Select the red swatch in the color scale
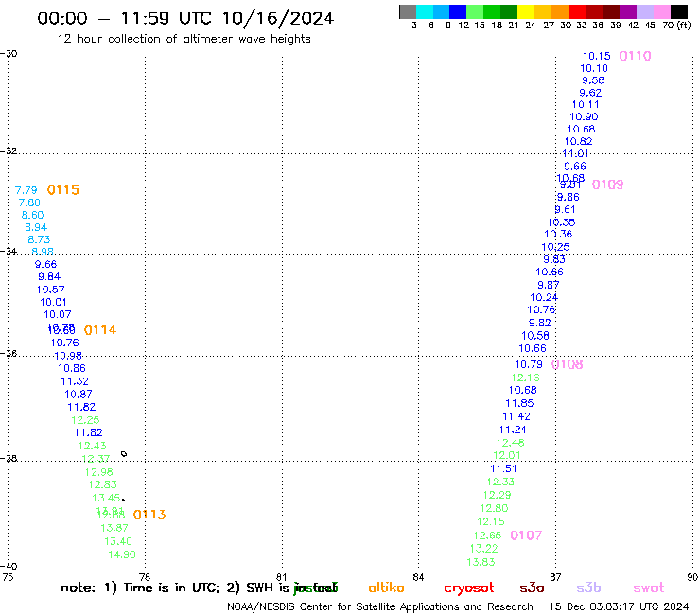 coord(577,11)
